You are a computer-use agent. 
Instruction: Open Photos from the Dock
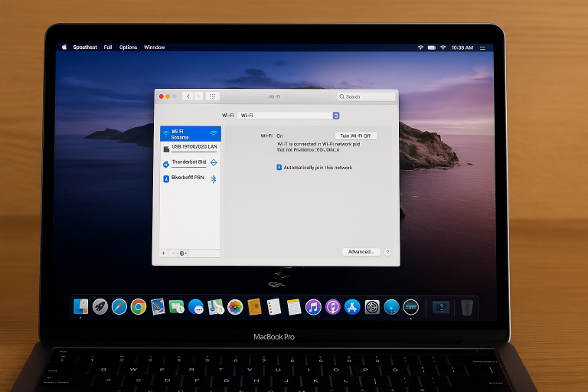pyautogui.click(x=235, y=307)
